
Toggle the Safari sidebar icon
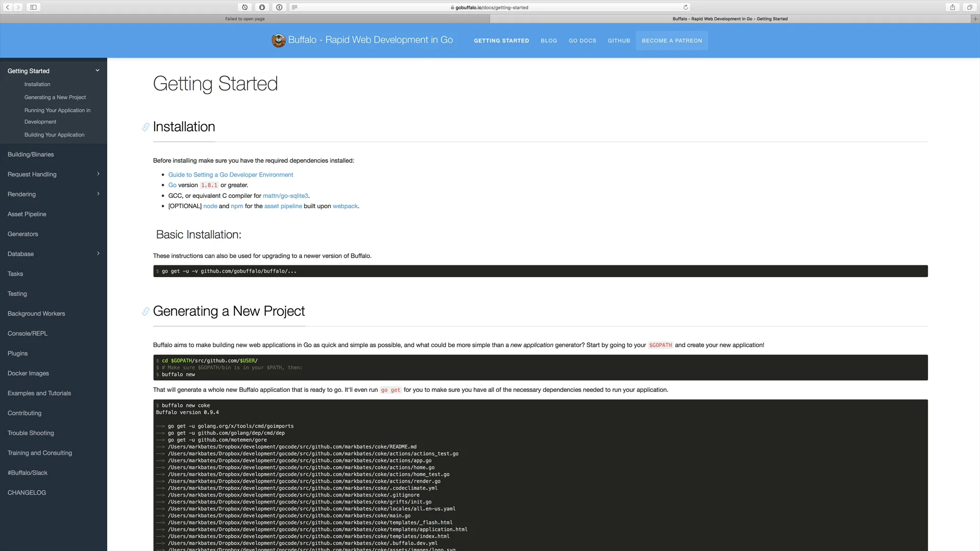coord(33,7)
